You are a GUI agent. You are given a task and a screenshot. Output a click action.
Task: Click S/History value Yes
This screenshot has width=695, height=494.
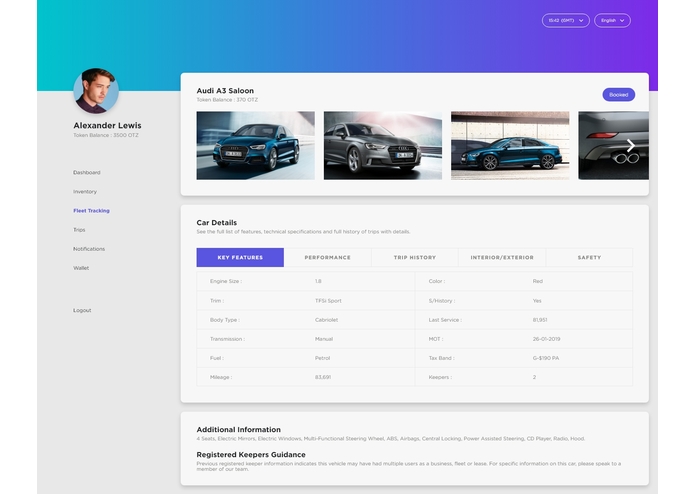[537, 300]
